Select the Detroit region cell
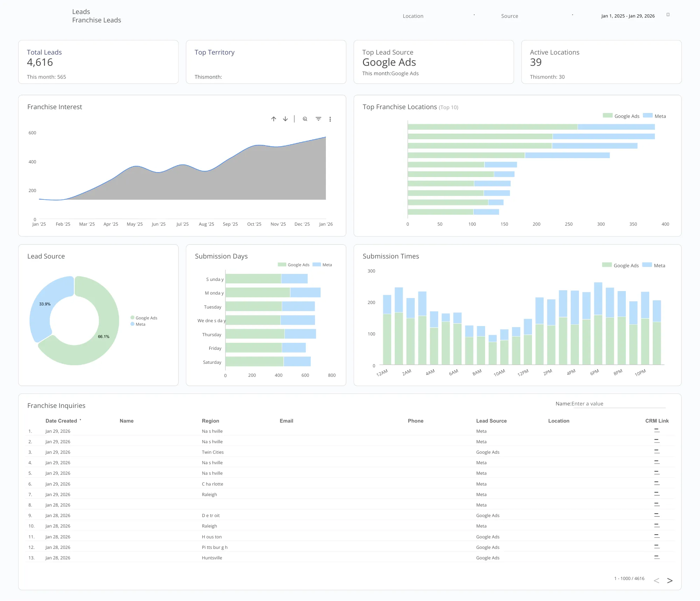This screenshot has height=601, width=700. pyautogui.click(x=211, y=515)
